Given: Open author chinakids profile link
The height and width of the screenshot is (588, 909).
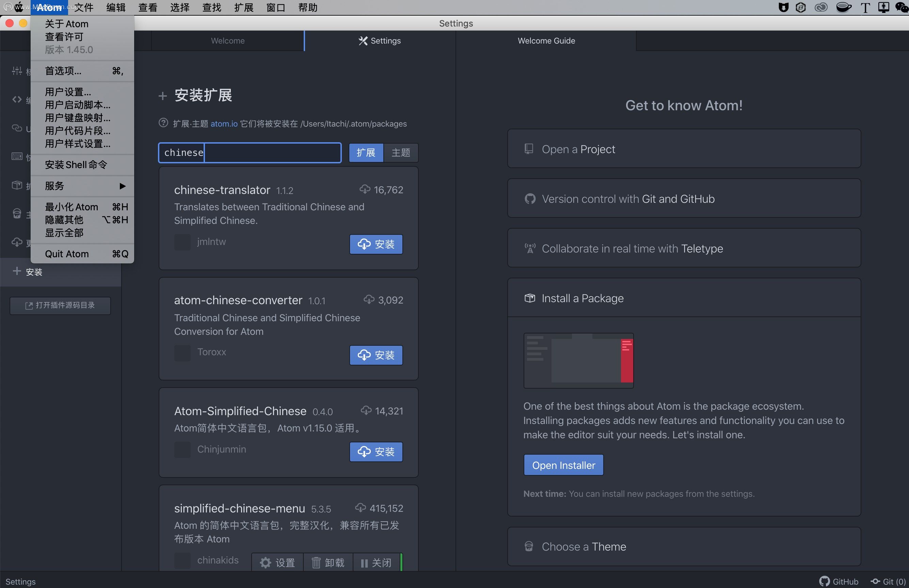Looking at the screenshot, I should (218, 560).
